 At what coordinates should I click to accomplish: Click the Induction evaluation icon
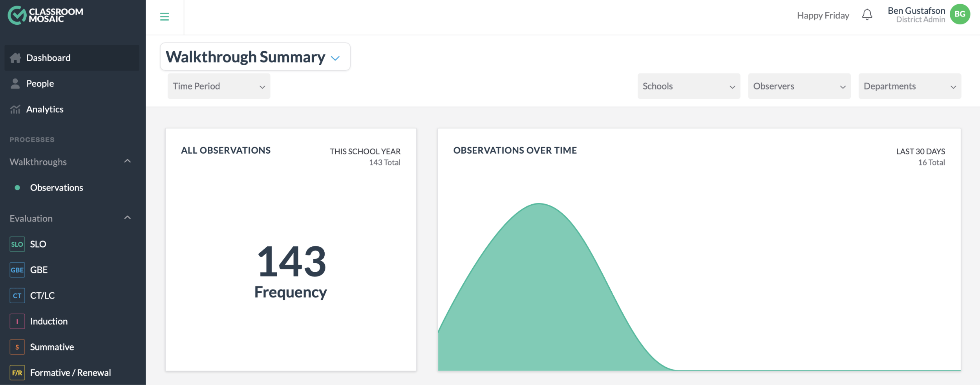point(17,321)
